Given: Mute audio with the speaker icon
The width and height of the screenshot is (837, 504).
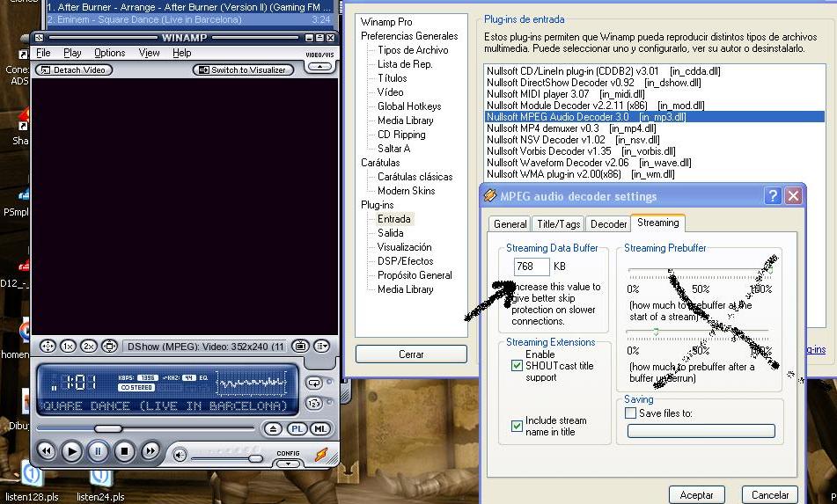Looking at the screenshot, I should (180, 456).
